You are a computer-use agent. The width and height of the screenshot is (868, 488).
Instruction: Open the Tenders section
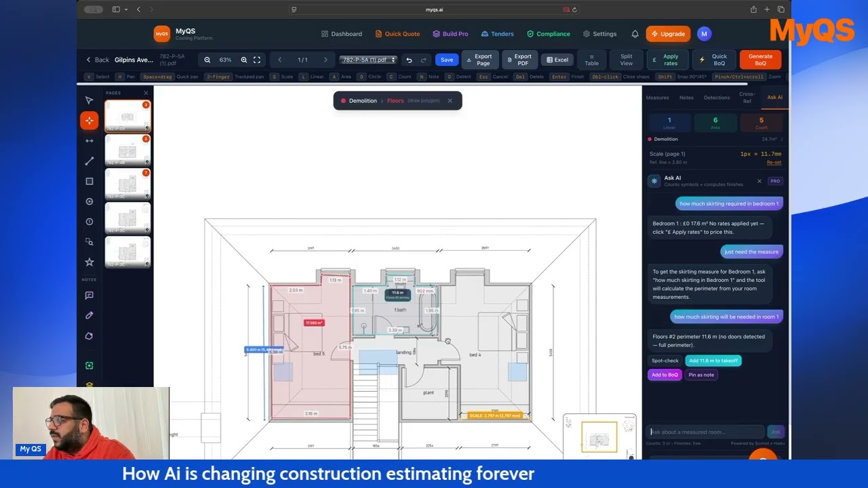498,34
